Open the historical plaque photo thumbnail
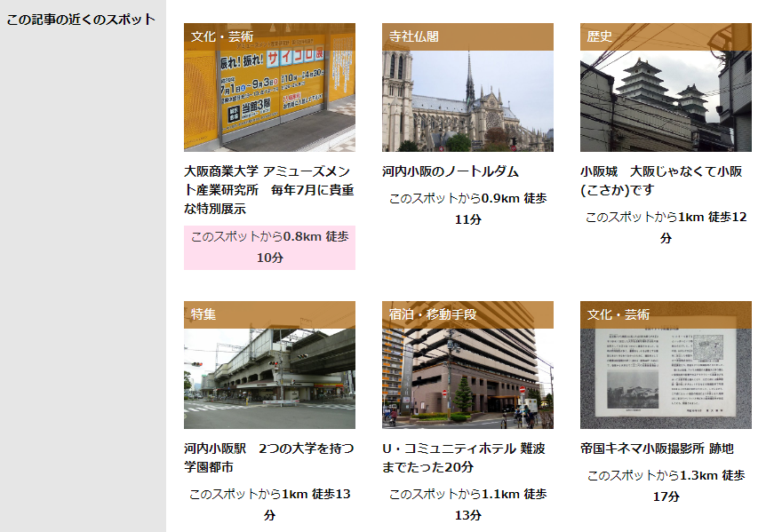 (666, 379)
